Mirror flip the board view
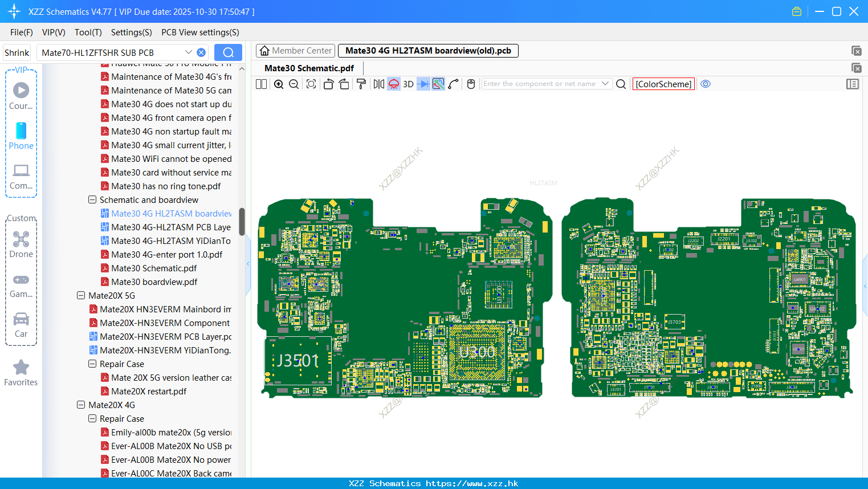 click(x=378, y=84)
